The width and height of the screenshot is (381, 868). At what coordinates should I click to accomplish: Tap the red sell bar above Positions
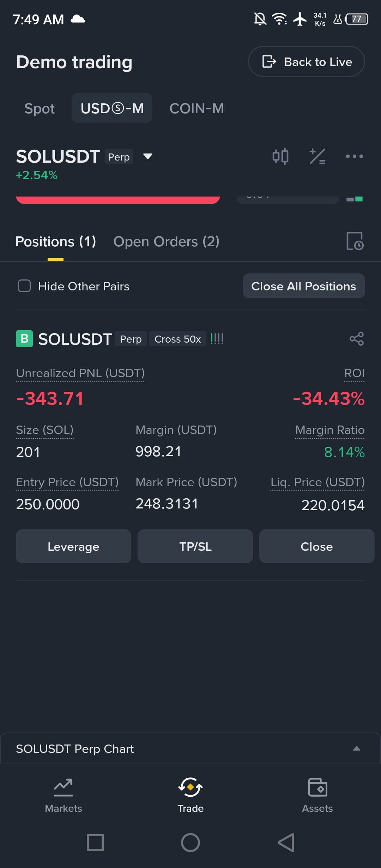pyautogui.click(x=118, y=200)
